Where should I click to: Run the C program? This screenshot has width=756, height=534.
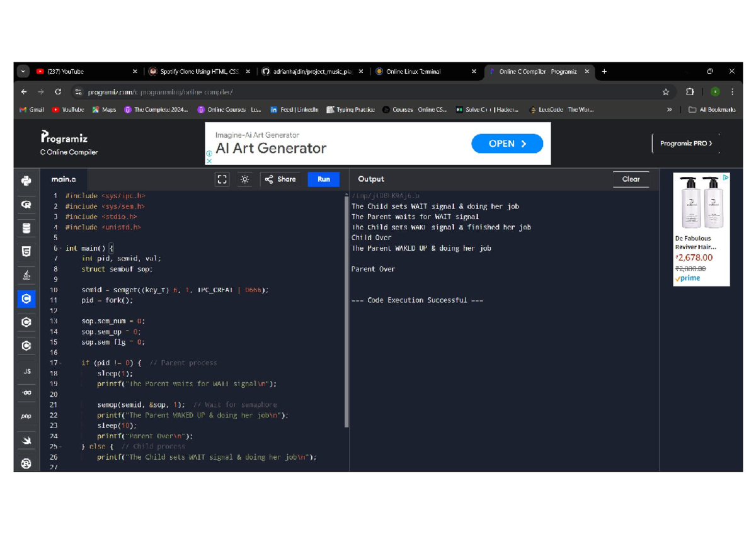[323, 179]
